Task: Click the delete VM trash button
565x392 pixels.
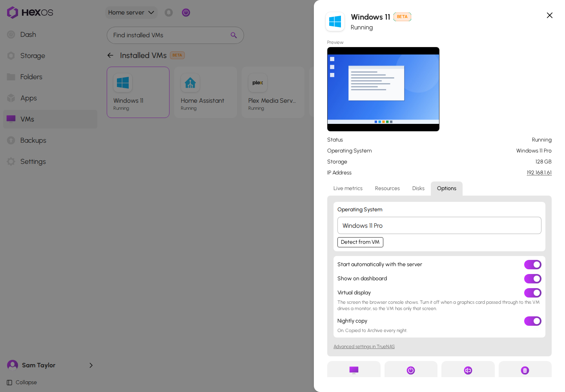Action: click(x=525, y=370)
